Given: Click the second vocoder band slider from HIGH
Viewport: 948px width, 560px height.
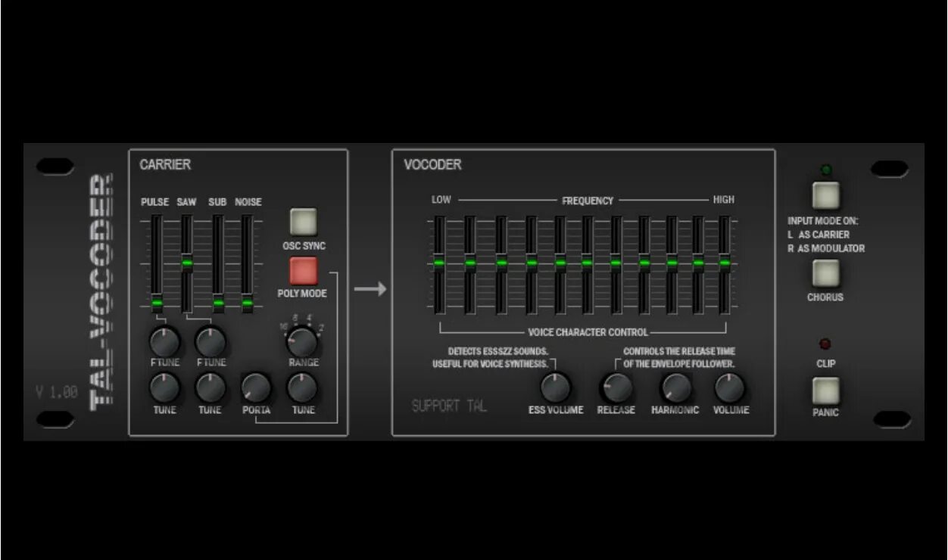Looking at the screenshot, I should 698,263.
